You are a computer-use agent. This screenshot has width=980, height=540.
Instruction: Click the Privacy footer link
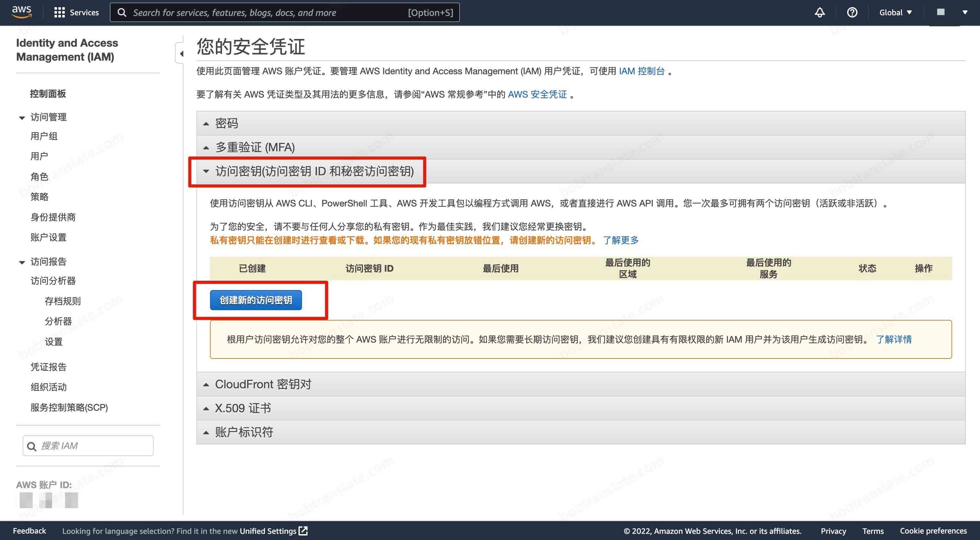tap(833, 531)
